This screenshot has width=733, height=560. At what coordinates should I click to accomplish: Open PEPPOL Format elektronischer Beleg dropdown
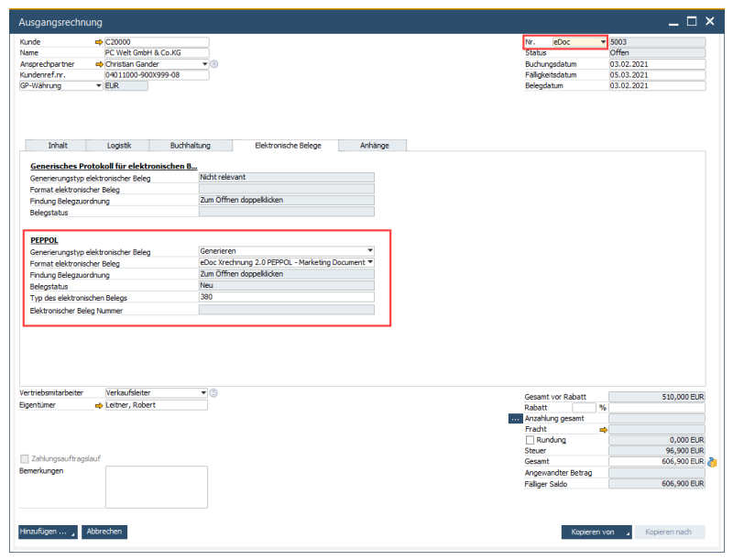(x=370, y=262)
